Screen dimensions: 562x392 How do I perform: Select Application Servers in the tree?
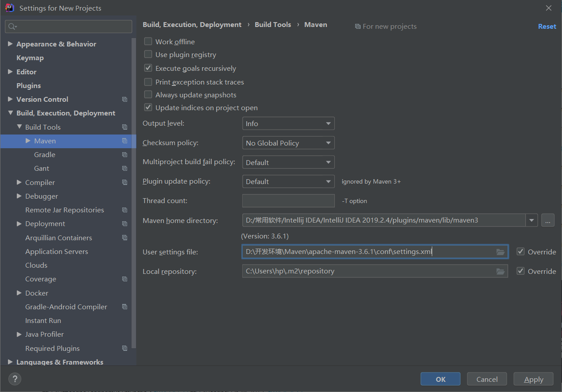click(x=57, y=251)
